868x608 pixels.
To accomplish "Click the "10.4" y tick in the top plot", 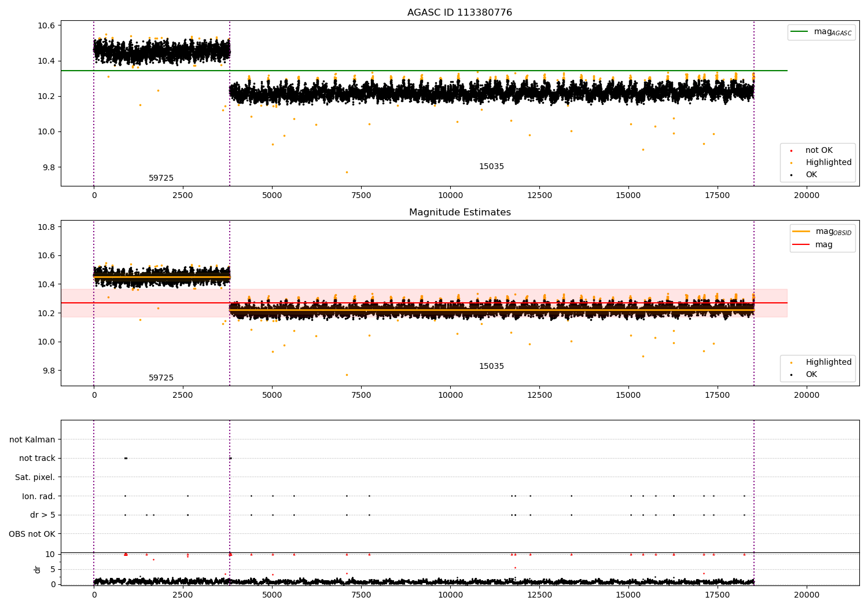I will tap(46, 61).
